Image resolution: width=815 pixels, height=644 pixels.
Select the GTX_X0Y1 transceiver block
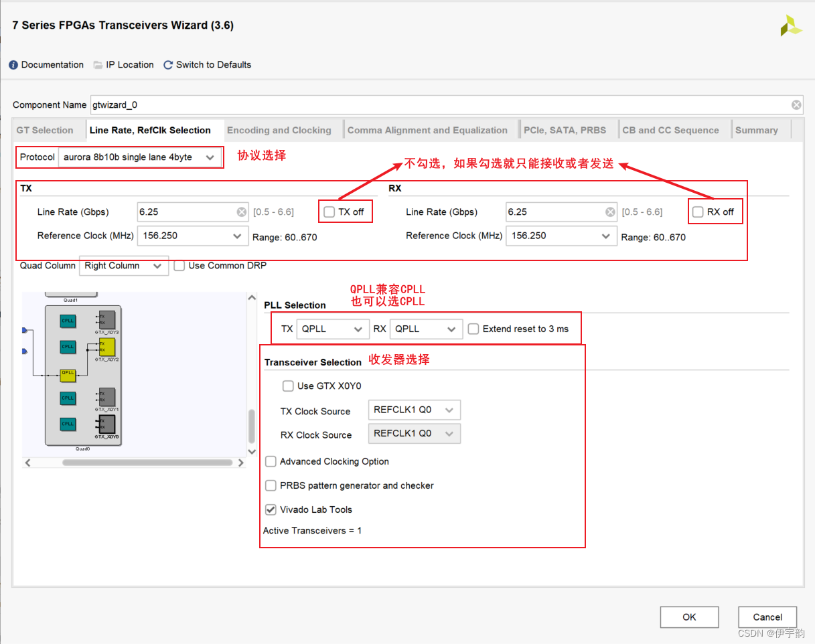tap(106, 397)
